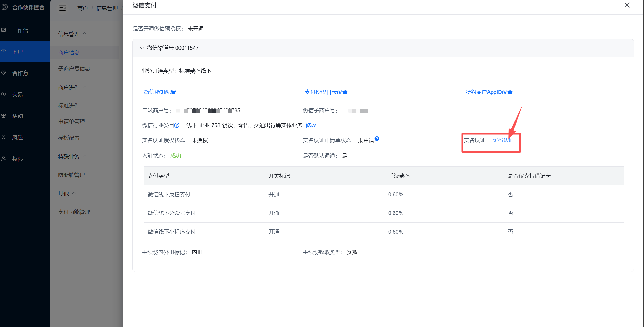Viewport: 644px width, 327px height.
Task: Click the 开关标记 column header
Action: pyautogui.click(x=279, y=176)
